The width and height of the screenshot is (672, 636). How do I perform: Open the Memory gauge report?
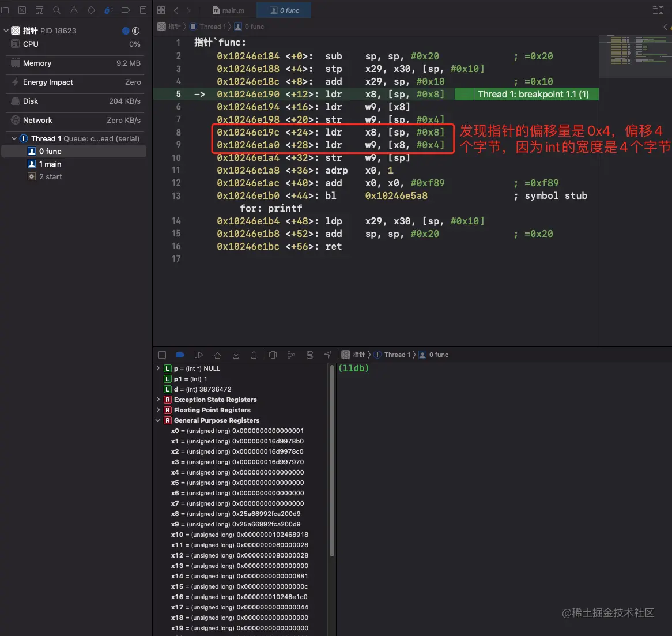75,63
